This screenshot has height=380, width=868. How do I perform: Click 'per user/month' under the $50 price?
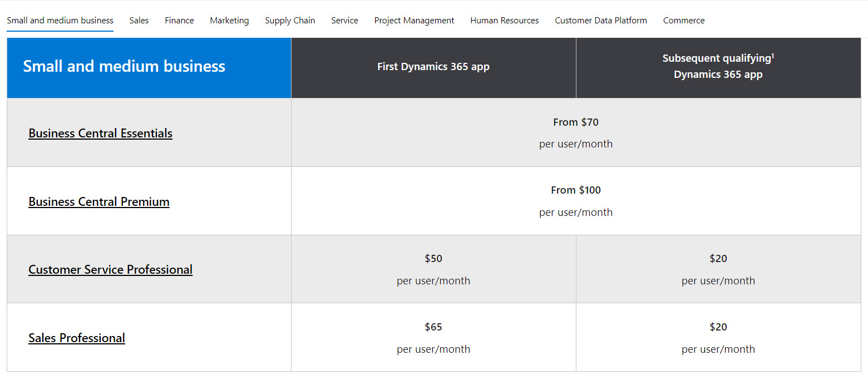pyautogui.click(x=433, y=281)
